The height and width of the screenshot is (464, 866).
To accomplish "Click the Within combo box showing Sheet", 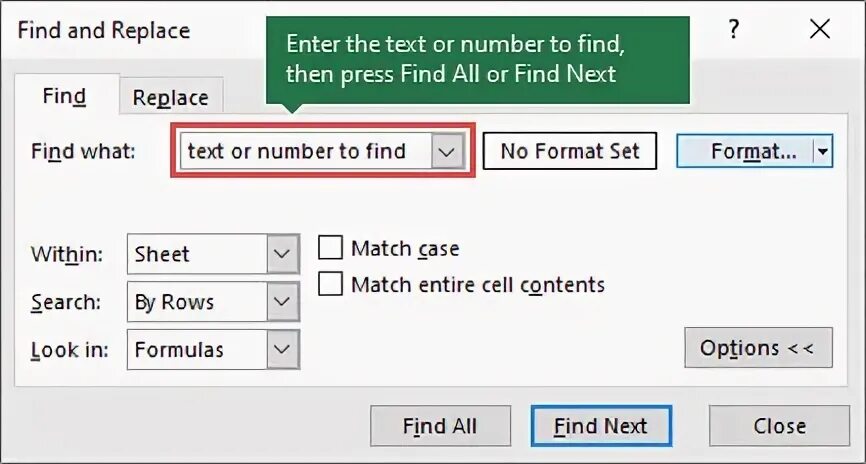I will (197, 254).
